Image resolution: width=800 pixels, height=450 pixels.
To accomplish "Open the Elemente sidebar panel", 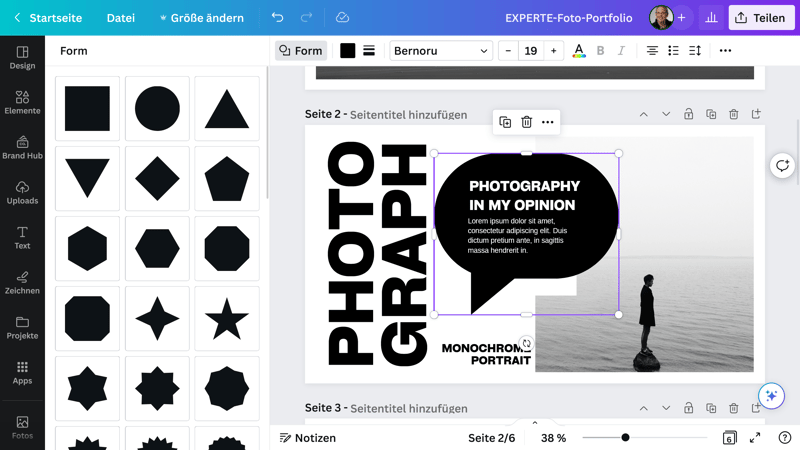I will click(22, 102).
